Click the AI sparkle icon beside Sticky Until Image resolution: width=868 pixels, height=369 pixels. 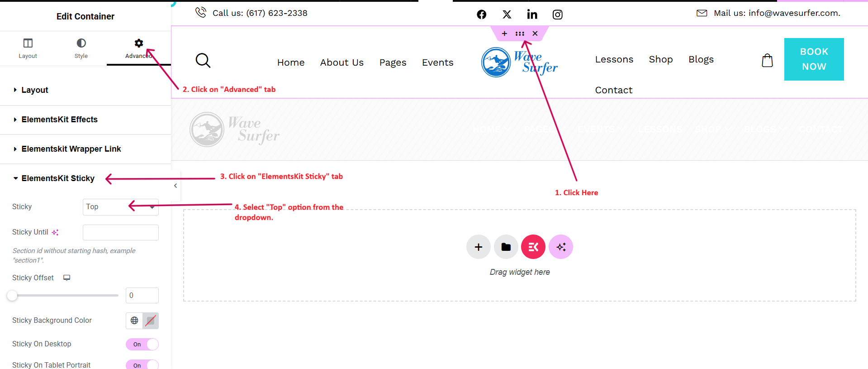point(55,232)
